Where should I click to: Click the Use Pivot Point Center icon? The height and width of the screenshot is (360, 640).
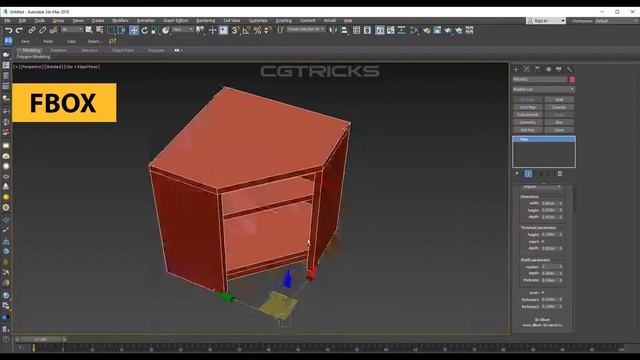coord(200,30)
